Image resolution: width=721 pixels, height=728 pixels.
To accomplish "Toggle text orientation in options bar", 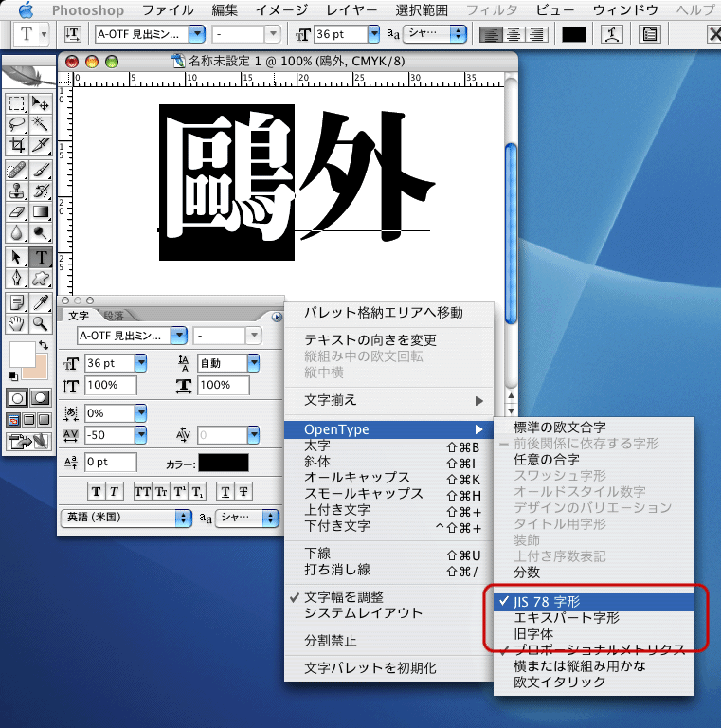I will [x=72, y=34].
